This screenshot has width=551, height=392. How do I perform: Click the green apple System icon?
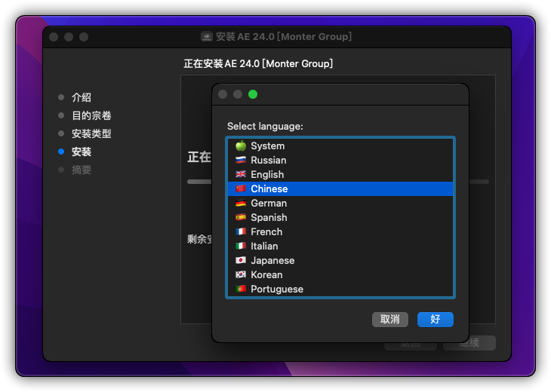(241, 145)
